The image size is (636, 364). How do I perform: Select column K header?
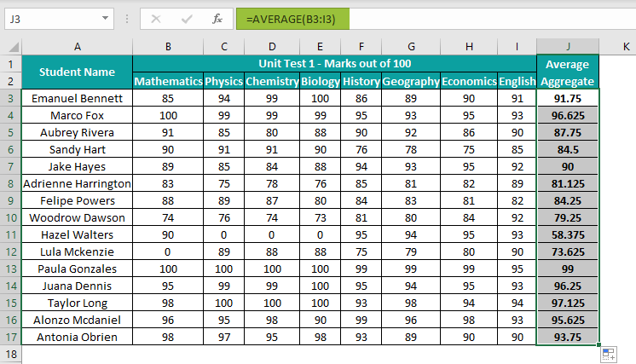pos(618,47)
